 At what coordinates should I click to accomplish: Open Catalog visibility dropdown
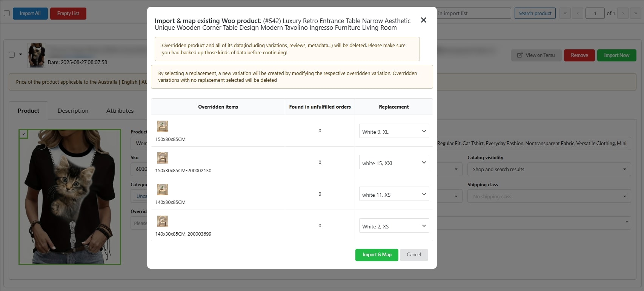[549, 169]
